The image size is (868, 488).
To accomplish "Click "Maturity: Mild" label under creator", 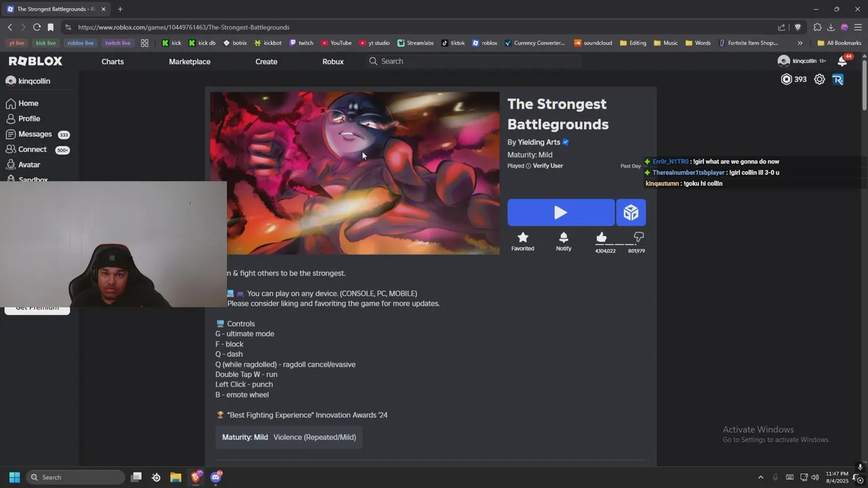I will pos(530,155).
